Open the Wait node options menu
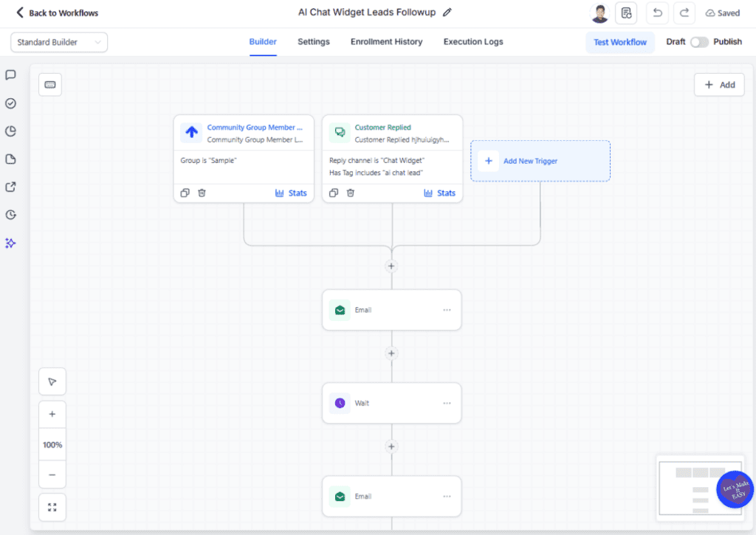The width and height of the screenshot is (756, 535). 447,403
